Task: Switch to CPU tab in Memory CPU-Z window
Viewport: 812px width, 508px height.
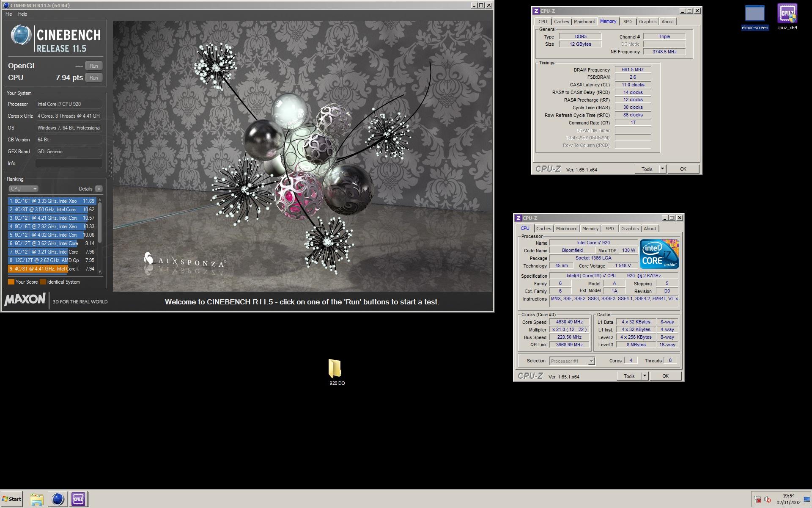Action: (x=543, y=22)
